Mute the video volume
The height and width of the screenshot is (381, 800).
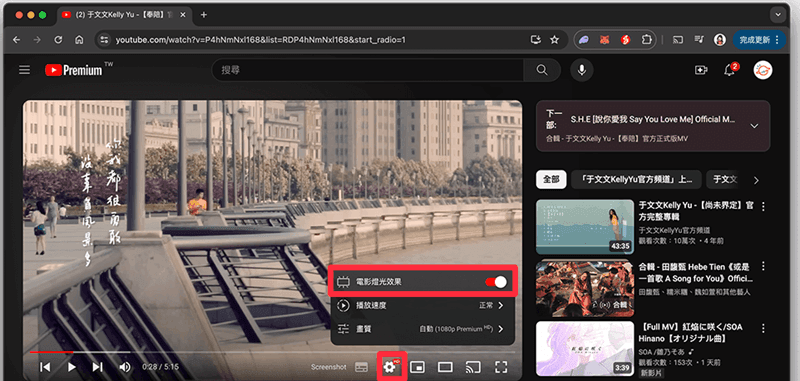point(124,367)
